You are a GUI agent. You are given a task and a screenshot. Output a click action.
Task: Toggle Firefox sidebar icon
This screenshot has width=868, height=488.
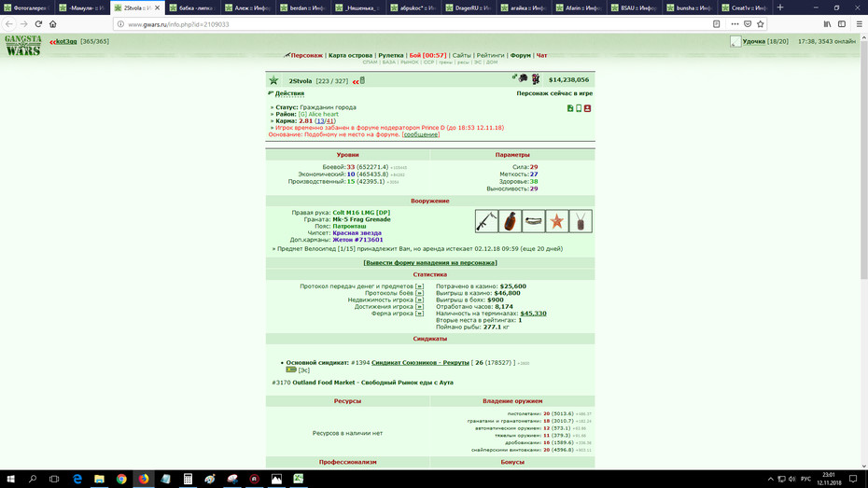842,23
